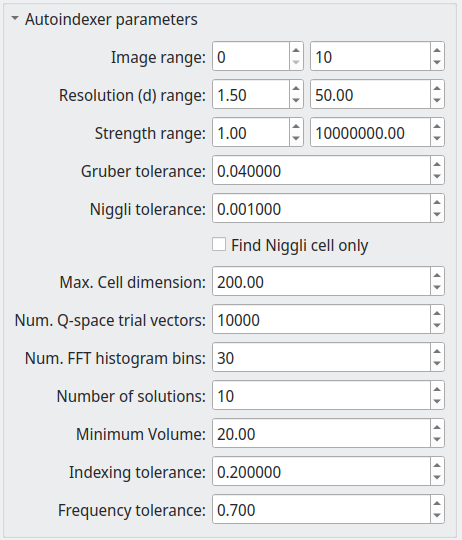Screen dimensions: 462x540
Task: Increase Image range maximum with up arrow
Action: tap(437, 51)
